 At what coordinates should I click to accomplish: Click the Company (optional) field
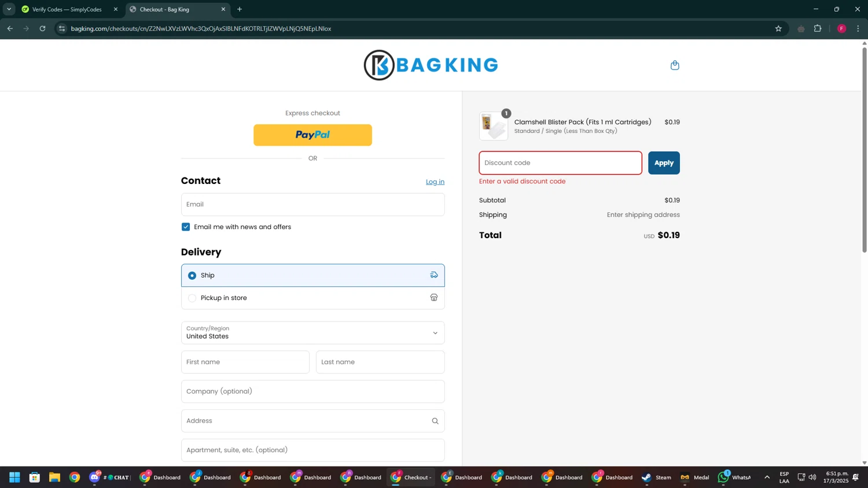(312, 391)
